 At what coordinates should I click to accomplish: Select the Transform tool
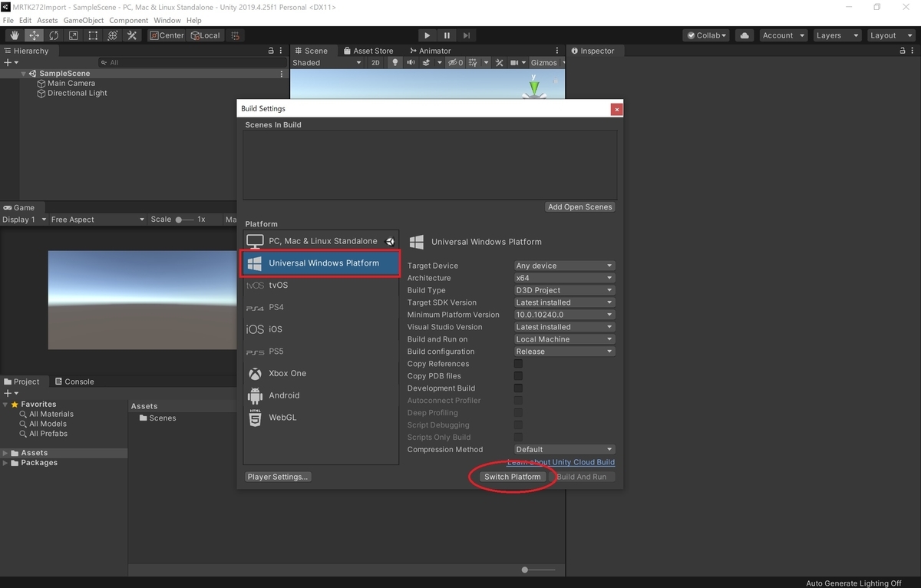[x=112, y=35]
